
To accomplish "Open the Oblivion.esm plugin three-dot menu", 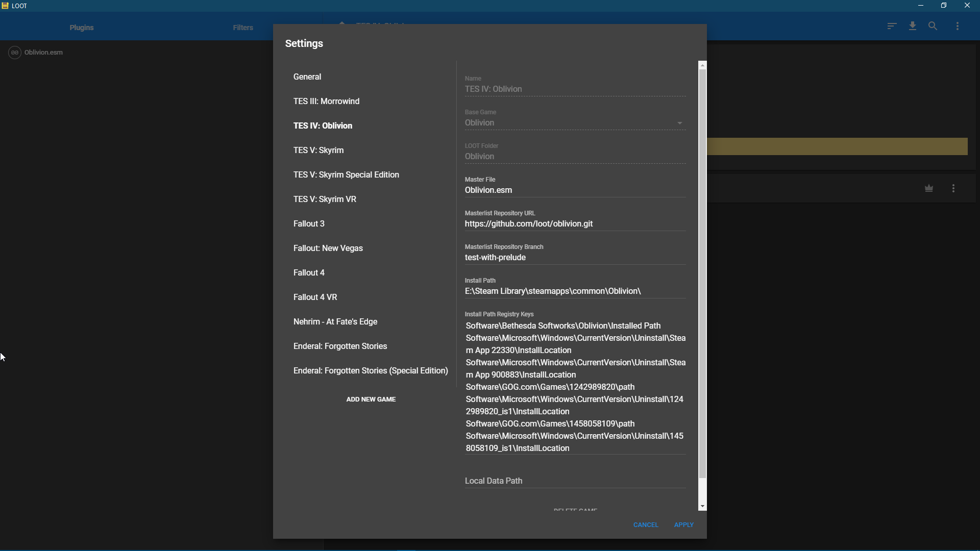I will [954, 188].
